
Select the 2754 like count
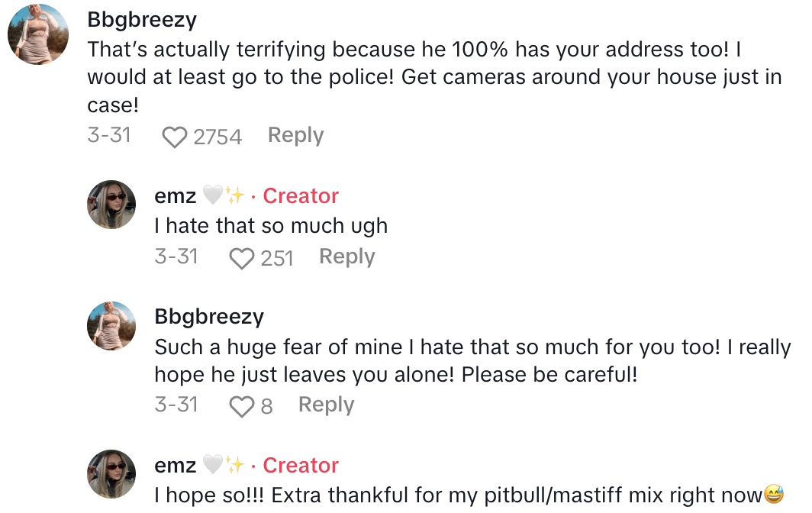click(x=217, y=137)
